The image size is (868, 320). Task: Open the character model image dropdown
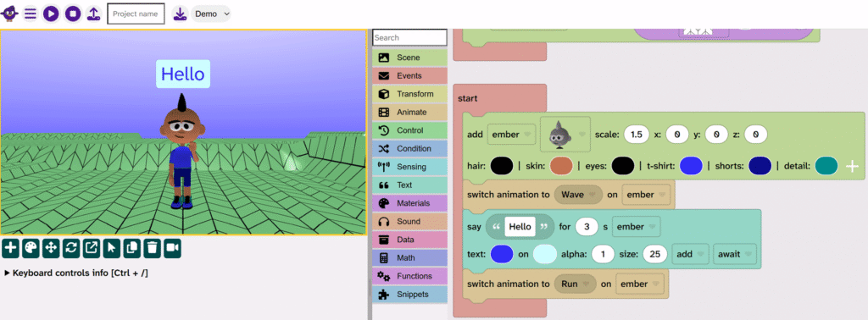[x=565, y=135]
